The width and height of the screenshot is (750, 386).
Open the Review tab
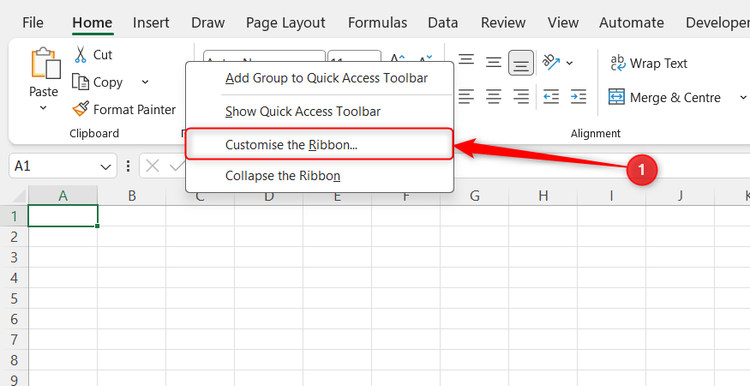(503, 22)
